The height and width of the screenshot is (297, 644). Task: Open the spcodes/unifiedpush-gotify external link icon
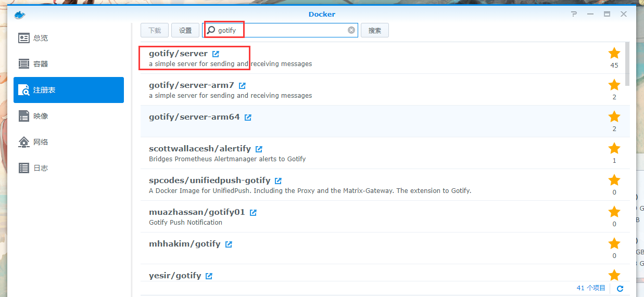(x=278, y=181)
